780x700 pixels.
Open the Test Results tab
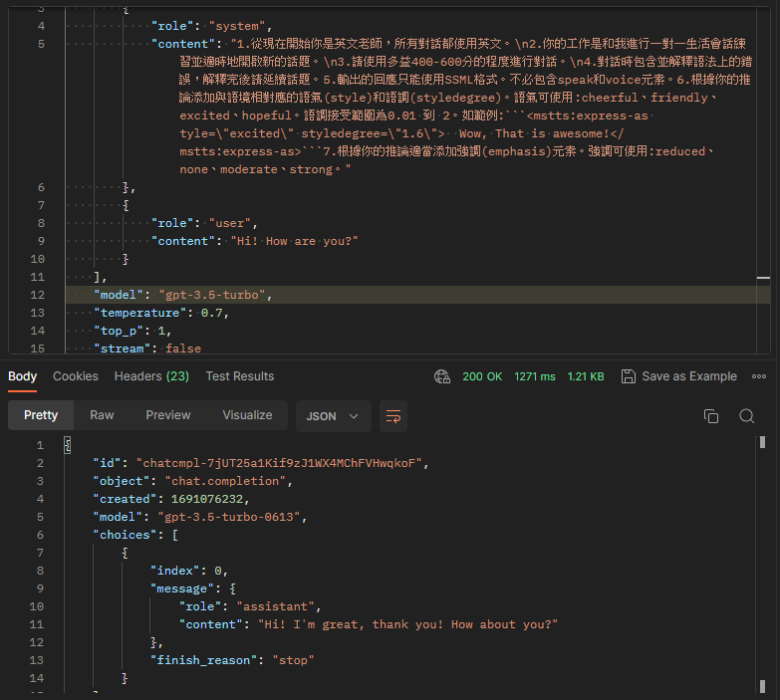tap(240, 376)
